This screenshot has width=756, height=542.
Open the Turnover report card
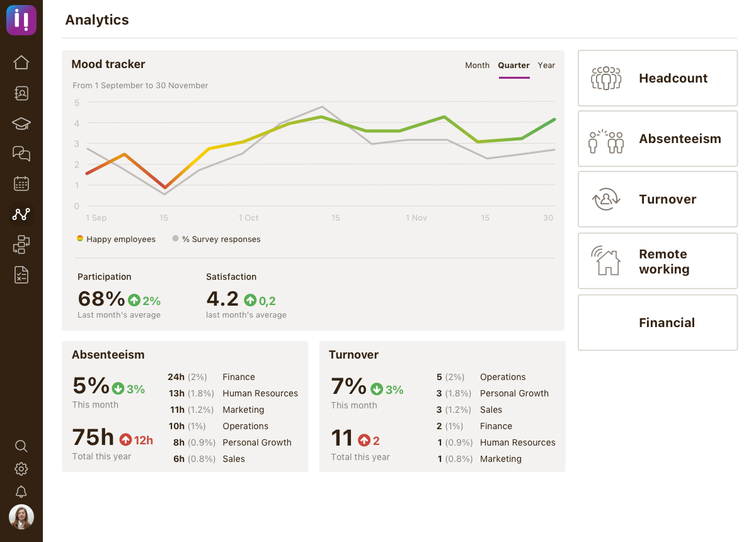(x=658, y=199)
